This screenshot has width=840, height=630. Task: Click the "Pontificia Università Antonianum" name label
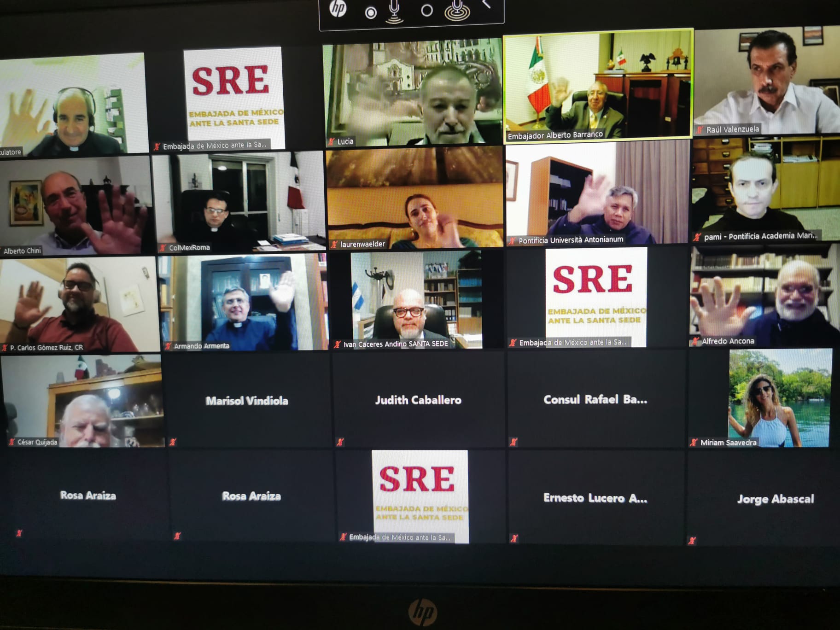point(571,240)
